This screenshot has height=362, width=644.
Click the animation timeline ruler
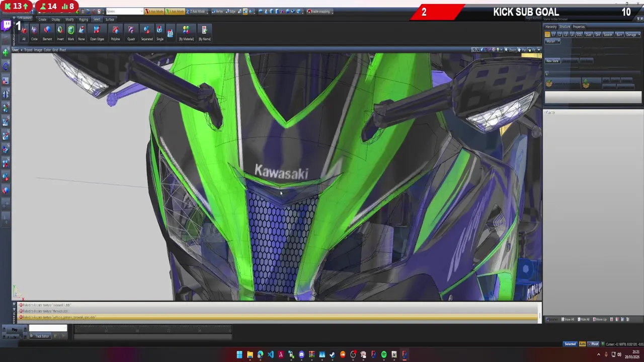click(153, 329)
